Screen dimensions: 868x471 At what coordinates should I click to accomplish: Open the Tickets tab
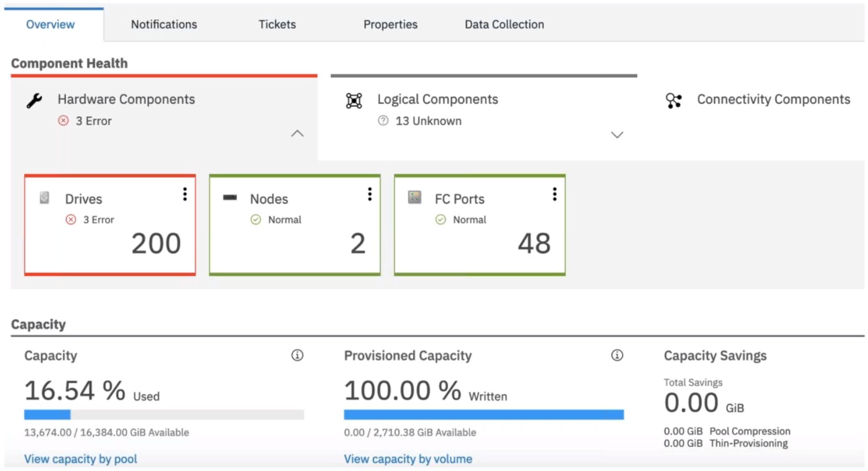click(x=277, y=24)
